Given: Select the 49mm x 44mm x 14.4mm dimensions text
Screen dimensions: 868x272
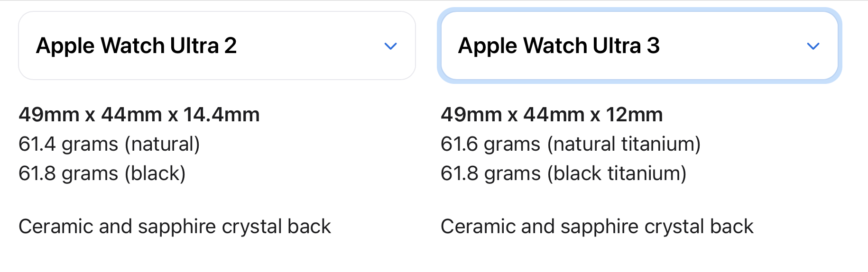Looking at the screenshot, I should coord(139,115).
